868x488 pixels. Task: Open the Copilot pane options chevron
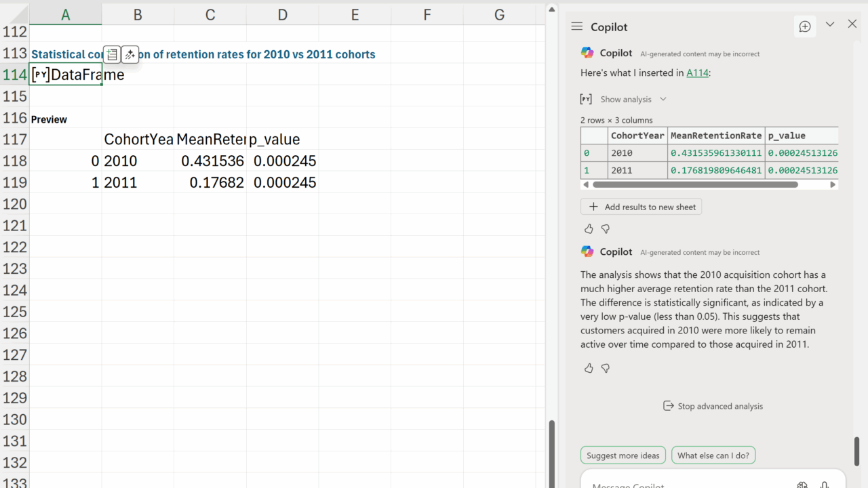[830, 24]
